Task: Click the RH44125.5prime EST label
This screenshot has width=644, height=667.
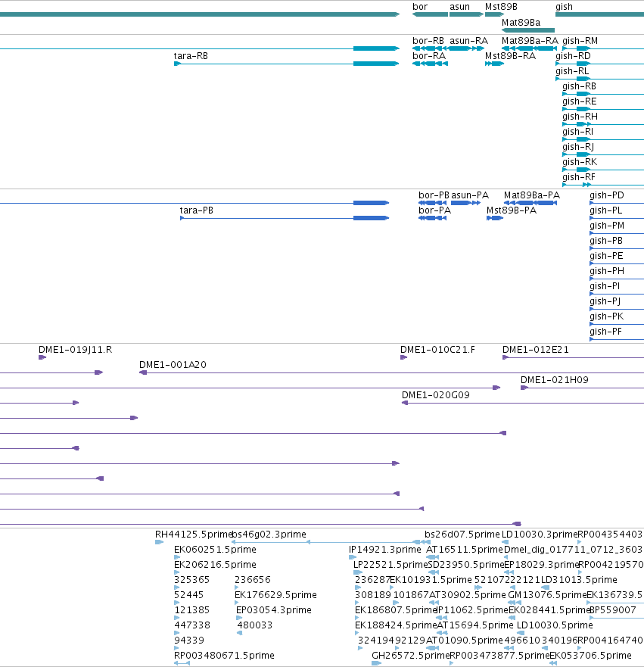Action: (194, 535)
